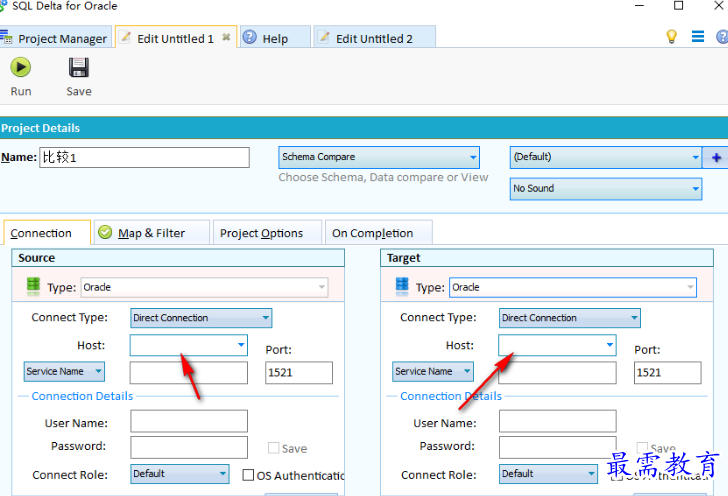Switch to Edit Untitled 2 tab
Viewport: 728px width, 496px height.
pyautogui.click(x=374, y=37)
